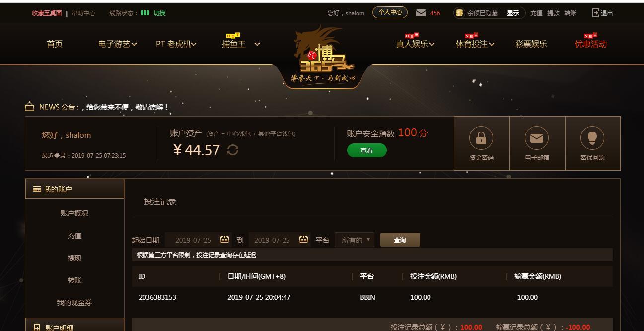
Task: Open the 电子邮箱 envelope icon
Action: tap(537, 138)
